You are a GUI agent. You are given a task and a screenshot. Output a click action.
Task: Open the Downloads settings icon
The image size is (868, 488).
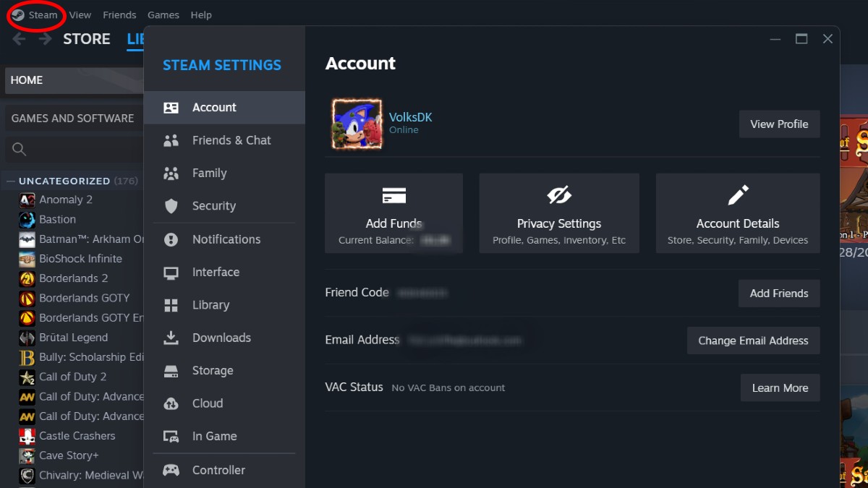[171, 338]
